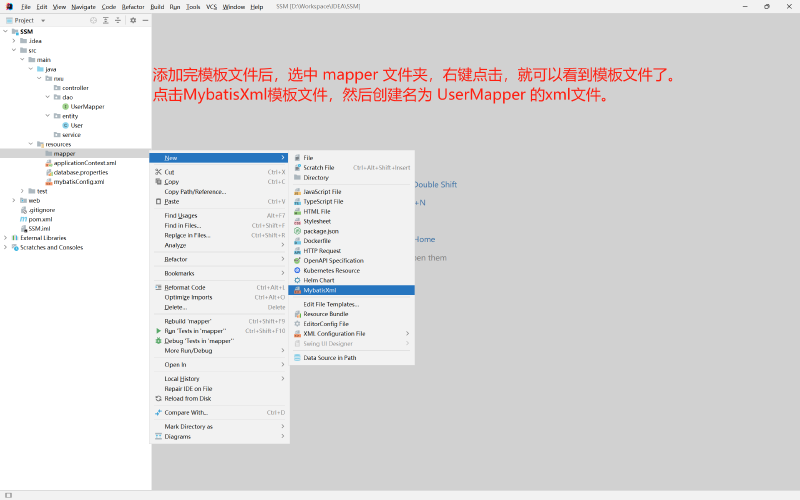The width and height of the screenshot is (800, 500).
Task: Open the Refactor menu in menu bar
Action: 133,7
